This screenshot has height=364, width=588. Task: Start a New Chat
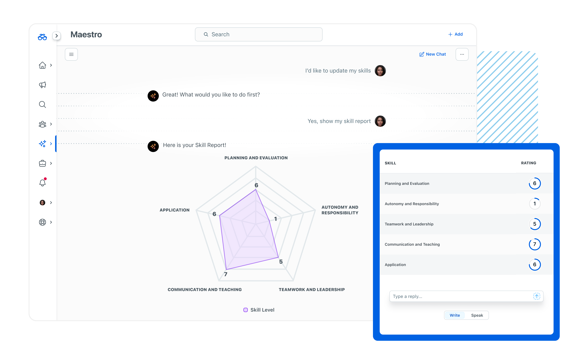(432, 54)
